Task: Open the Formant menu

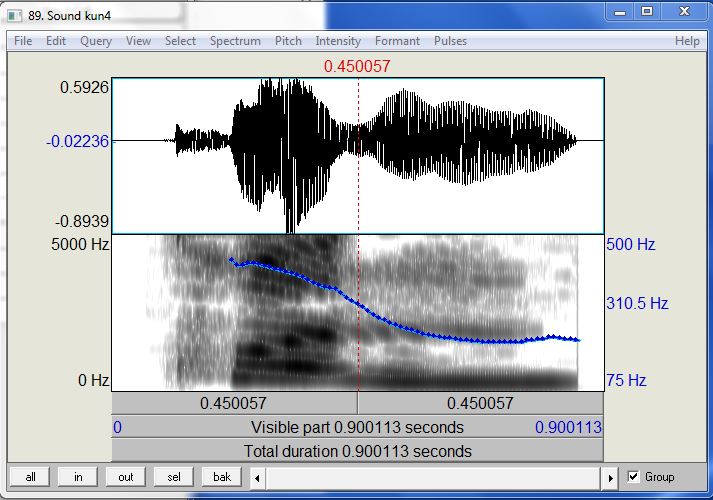Action: tap(397, 41)
